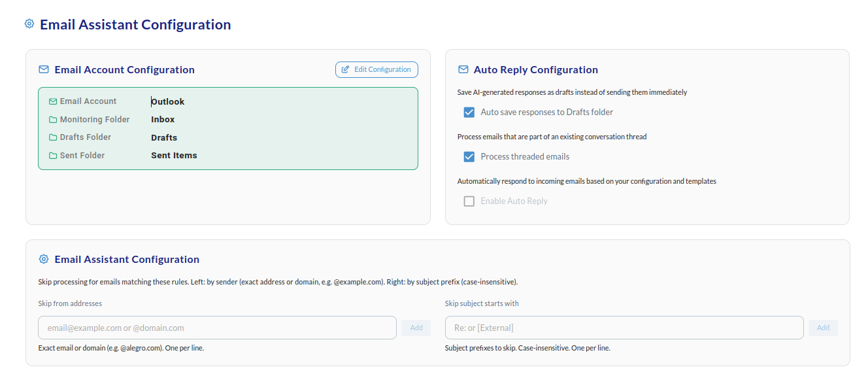Click Add button for skip subject prefixes

(x=823, y=328)
